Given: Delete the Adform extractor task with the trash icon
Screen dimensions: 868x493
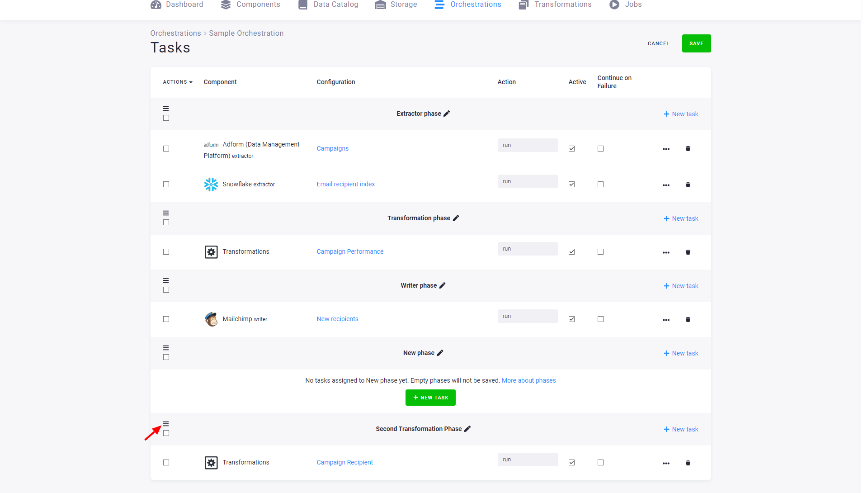Looking at the screenshot, I should [x=688, y=148].
